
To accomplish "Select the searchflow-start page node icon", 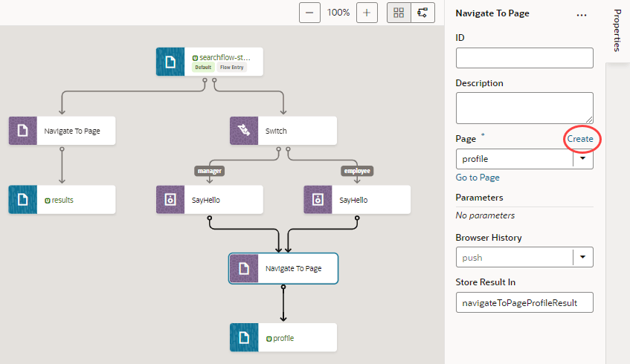I will point(170,62).
